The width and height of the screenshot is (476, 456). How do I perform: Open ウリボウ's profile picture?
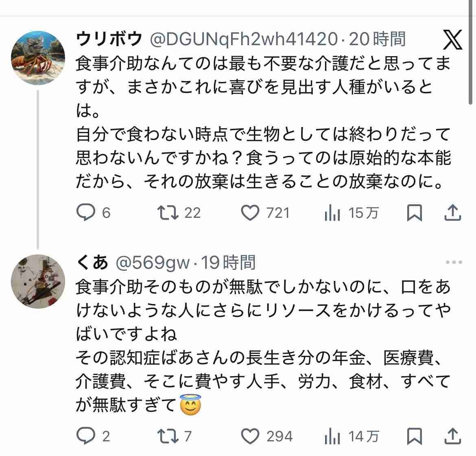click(37, 58)
